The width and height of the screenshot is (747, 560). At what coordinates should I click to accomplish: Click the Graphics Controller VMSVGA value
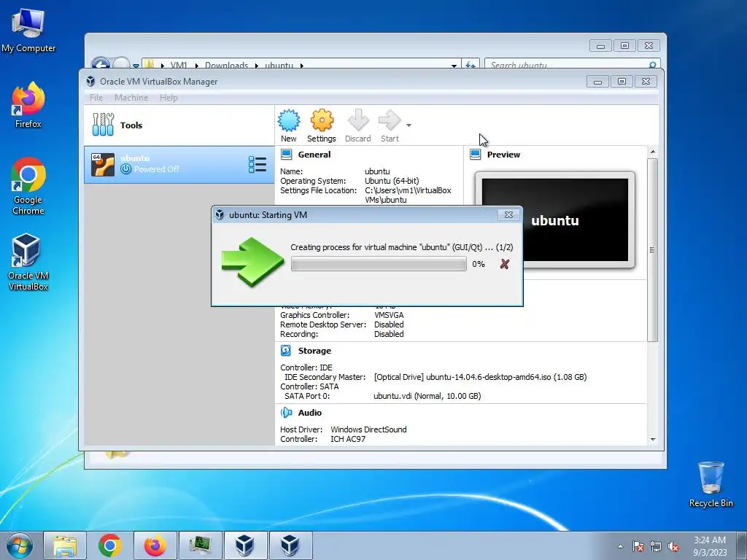coord(389,315)
